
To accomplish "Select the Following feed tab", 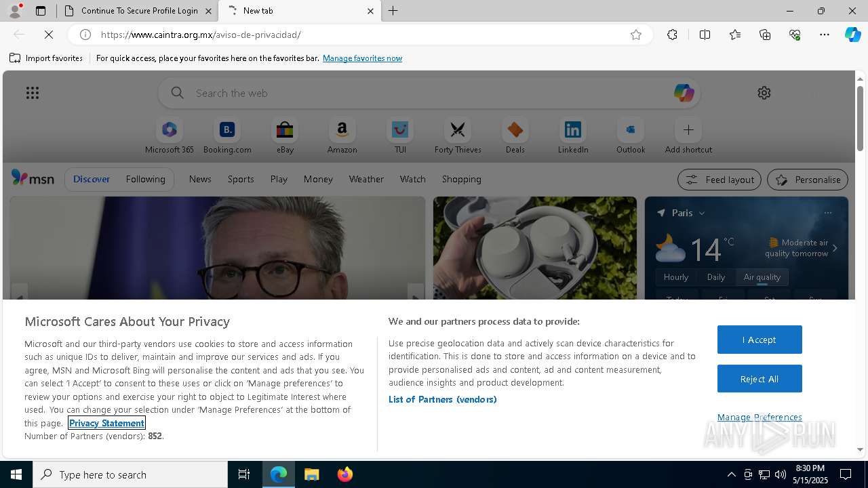I will [x=145, y=179].
